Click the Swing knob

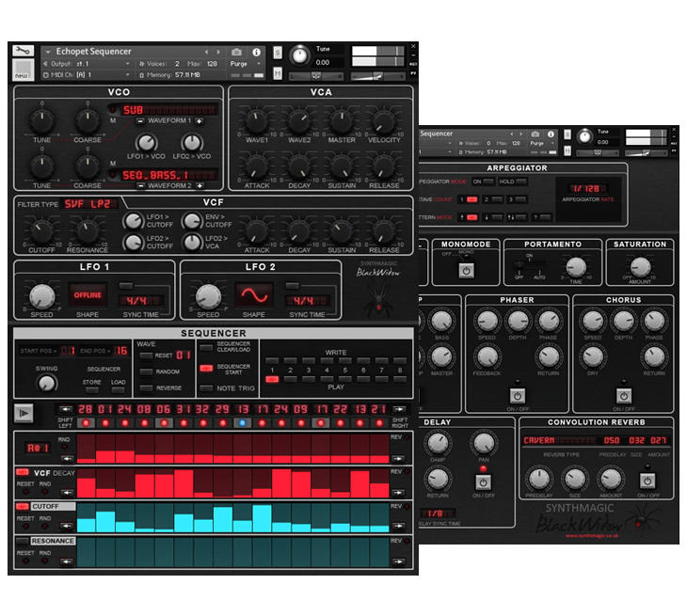(46, 384)
